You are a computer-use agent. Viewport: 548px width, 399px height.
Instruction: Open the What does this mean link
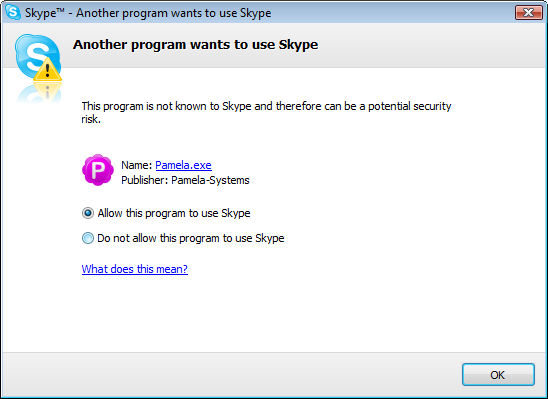tap(135, 269)
